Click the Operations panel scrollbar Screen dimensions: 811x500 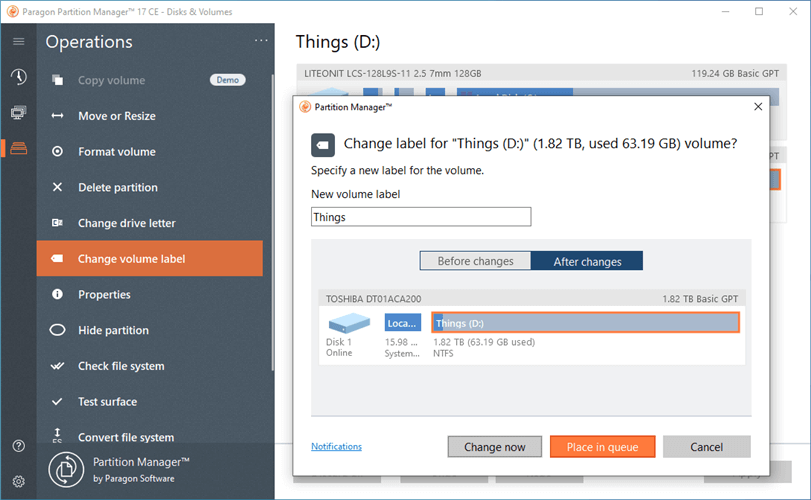pyautogui.click(x=272, y=222)
